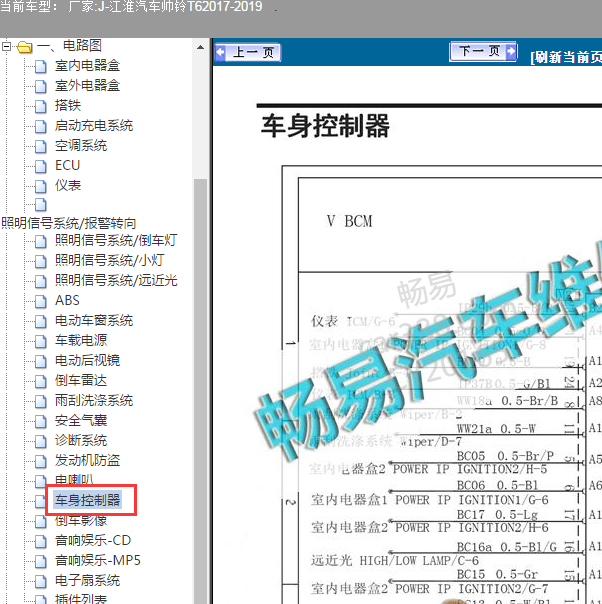Viewport: 602px width, 604px height.
Task: Open 电动车窗系统 circuit page
Action: pyautogui.click(x=94, y=320)
